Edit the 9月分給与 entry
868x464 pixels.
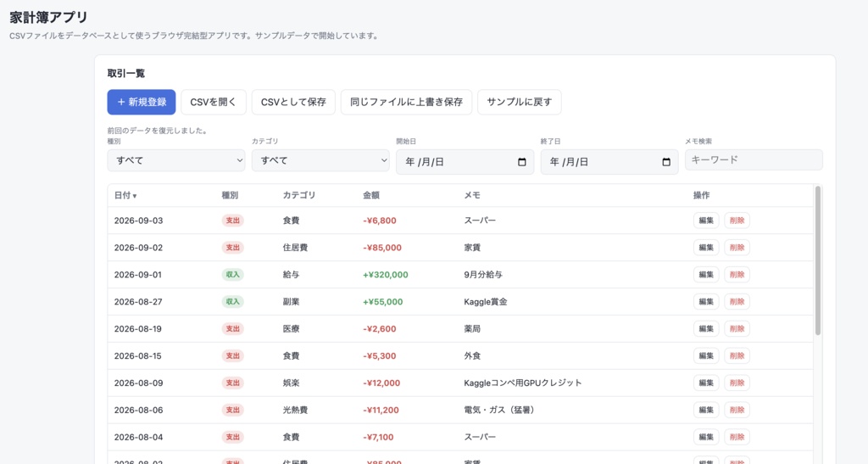706,275
